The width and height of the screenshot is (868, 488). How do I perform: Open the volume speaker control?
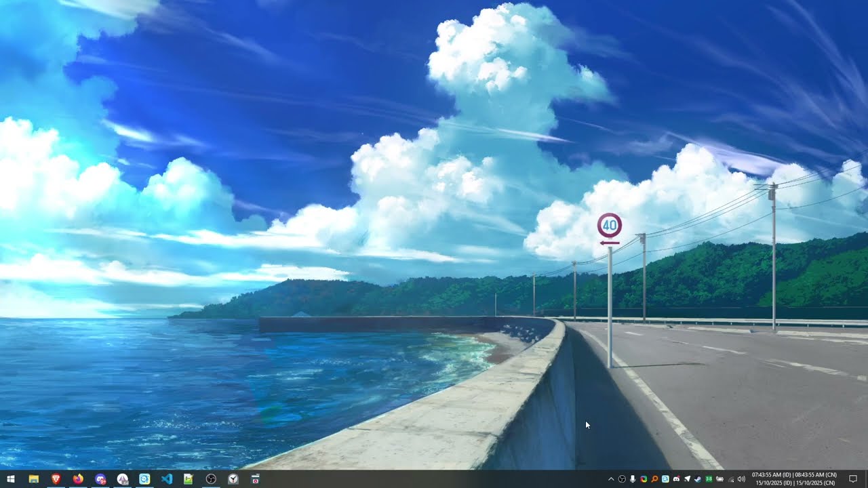741,479
